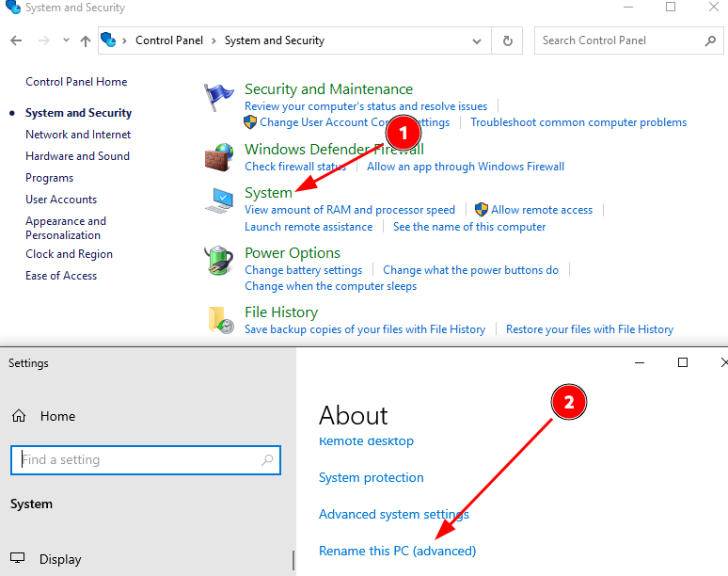Viewport: 728px width, 576px height.
Task: Click the System monitor icon
Action: click(219, 200)
